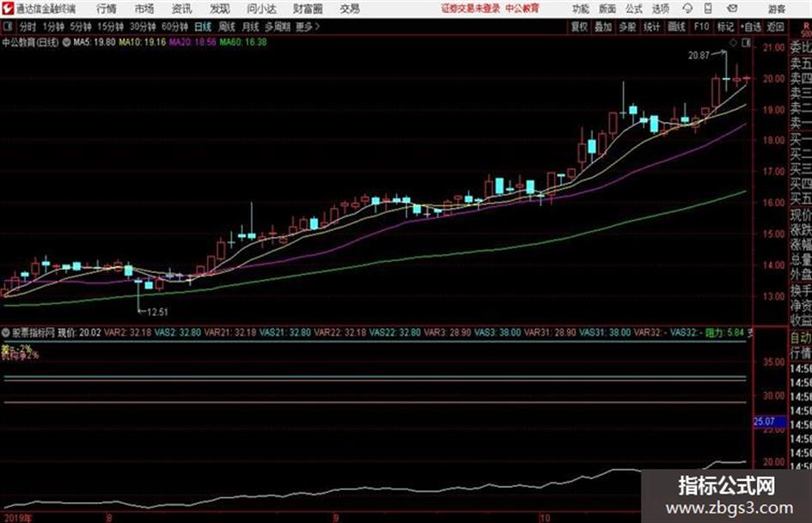Switch to the 1分钟 period tab
This screenshot has width=812, height=523.
coord(53,27)
